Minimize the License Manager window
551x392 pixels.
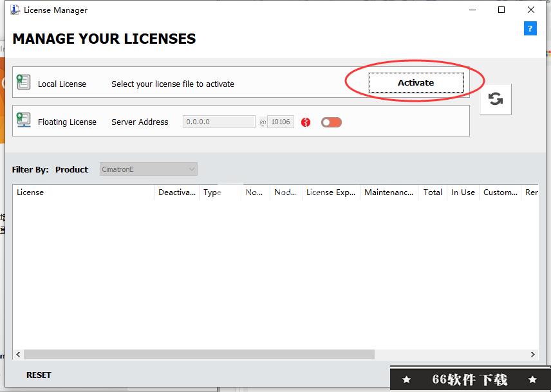pyautogui.click(x=472, y=10)
